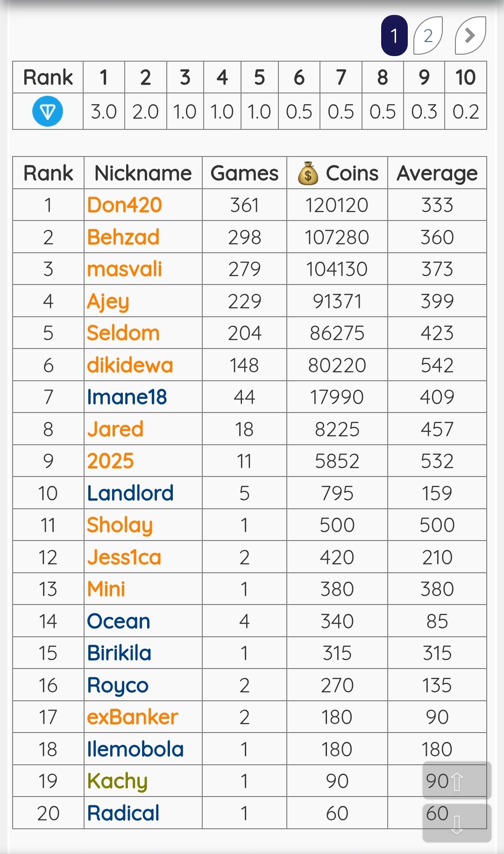Select current page 1 button
The image size is (504, 854).
(394, 36)
